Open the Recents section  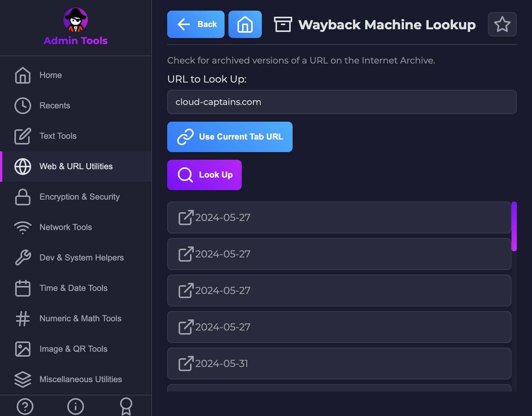tap(55, 105)
